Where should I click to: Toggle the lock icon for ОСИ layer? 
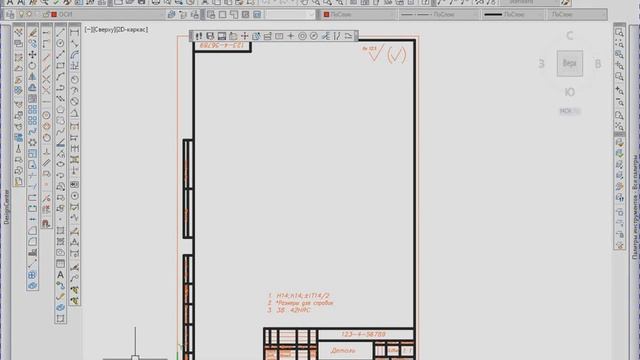click(46, 15)
